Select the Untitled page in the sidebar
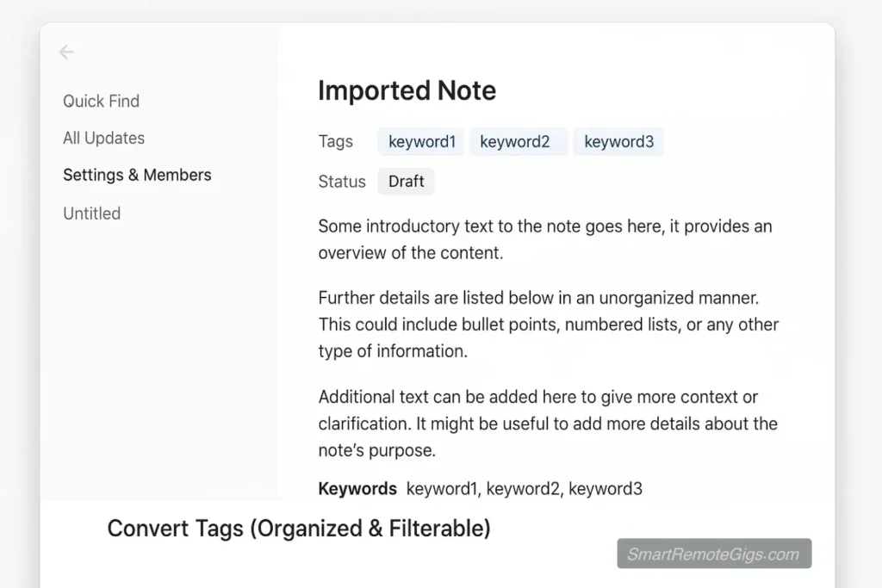This screenshot has width=882, height=588. coord(91,214)
